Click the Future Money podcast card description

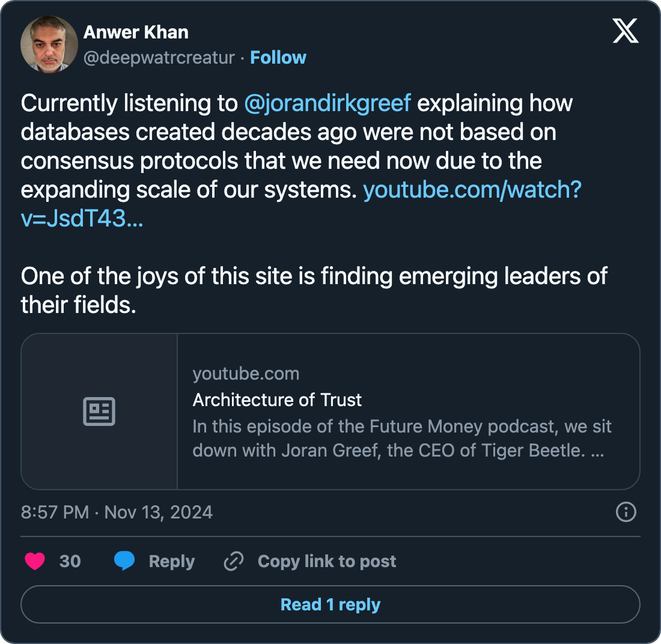click(x=401, y=439)
